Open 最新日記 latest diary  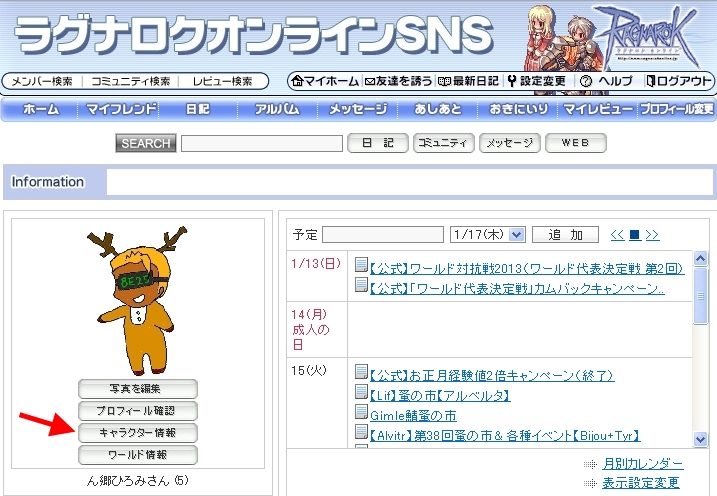[x=476, y=81]
